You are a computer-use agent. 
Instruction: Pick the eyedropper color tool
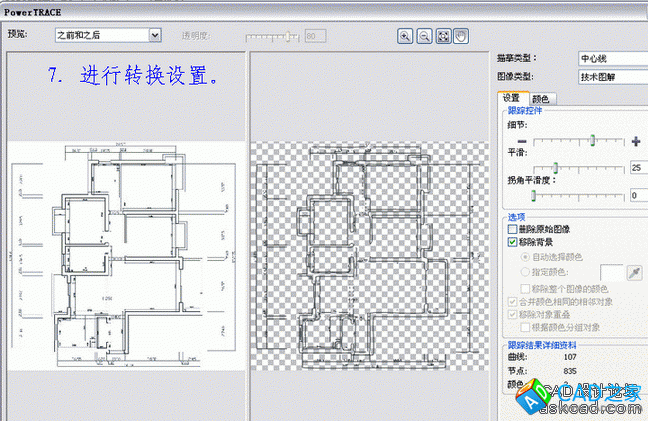coord(634,273)
